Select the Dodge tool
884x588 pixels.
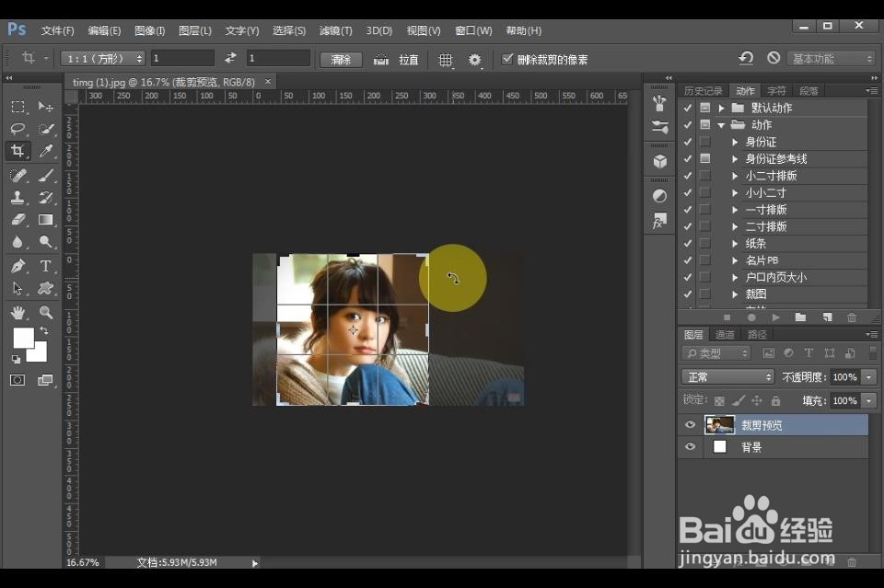[46, 242]
